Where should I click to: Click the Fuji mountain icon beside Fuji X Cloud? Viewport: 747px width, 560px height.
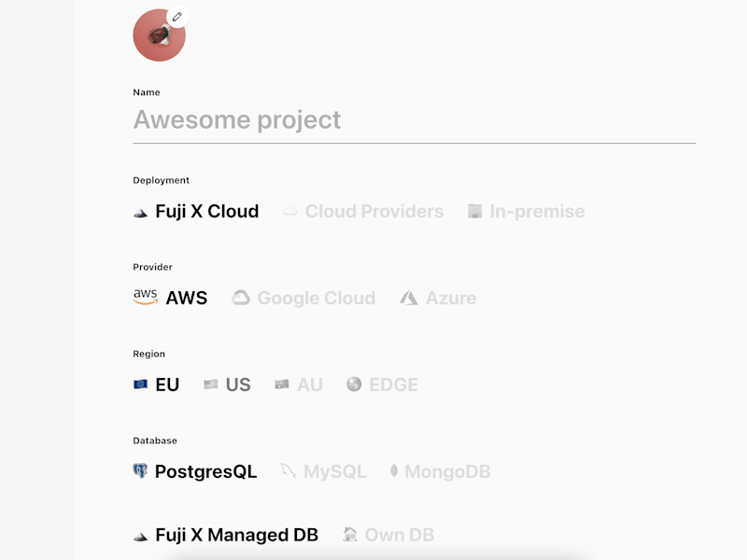(x=140, y=214)
